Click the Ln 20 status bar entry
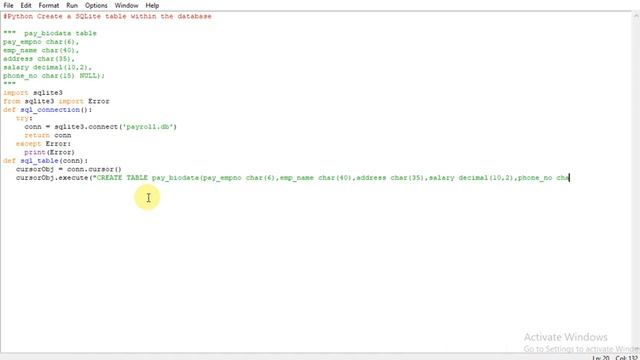This screenshot has width=640, height=360. [x=601, y=358]
